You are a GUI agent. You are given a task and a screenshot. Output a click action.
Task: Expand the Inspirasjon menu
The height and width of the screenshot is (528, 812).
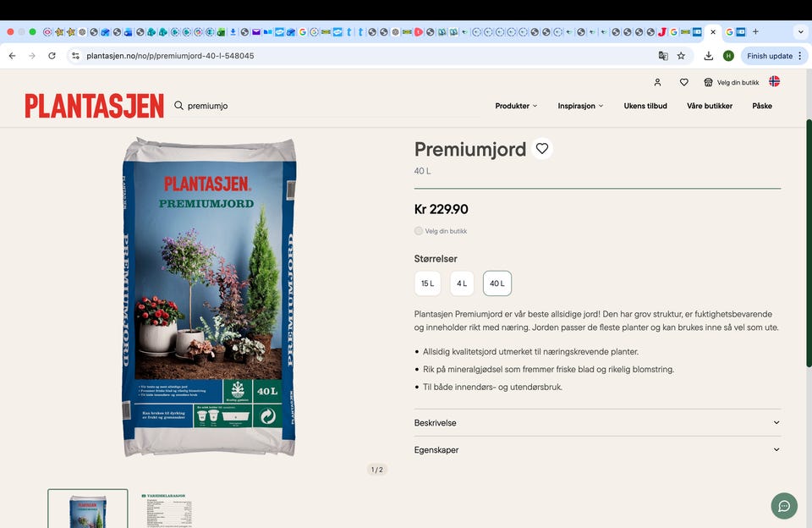point(580,106)
